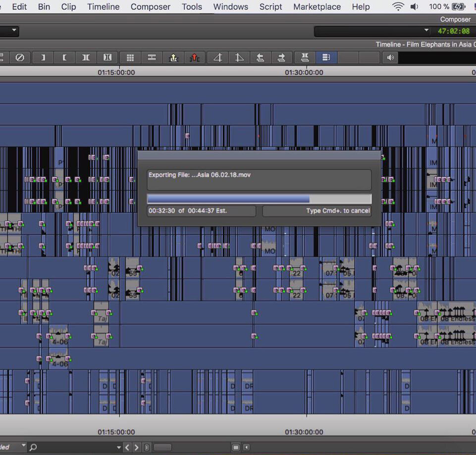Click the add edit icon with horizontal bars
This screenshot has height=455, width=476.
(x=152, y=57)
